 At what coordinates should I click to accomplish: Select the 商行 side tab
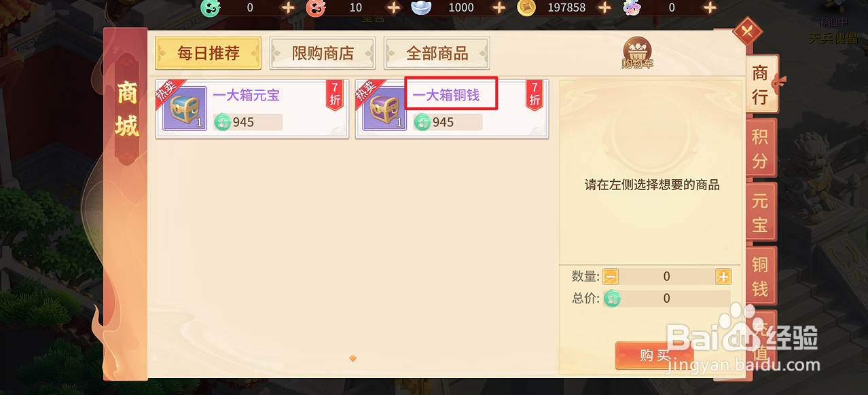(x=760, y=84)
